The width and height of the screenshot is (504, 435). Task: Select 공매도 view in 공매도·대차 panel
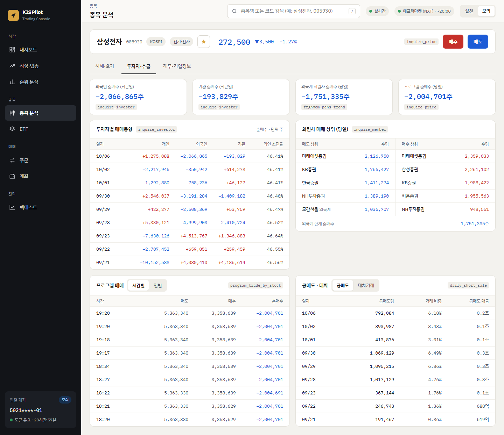point(343,285)
